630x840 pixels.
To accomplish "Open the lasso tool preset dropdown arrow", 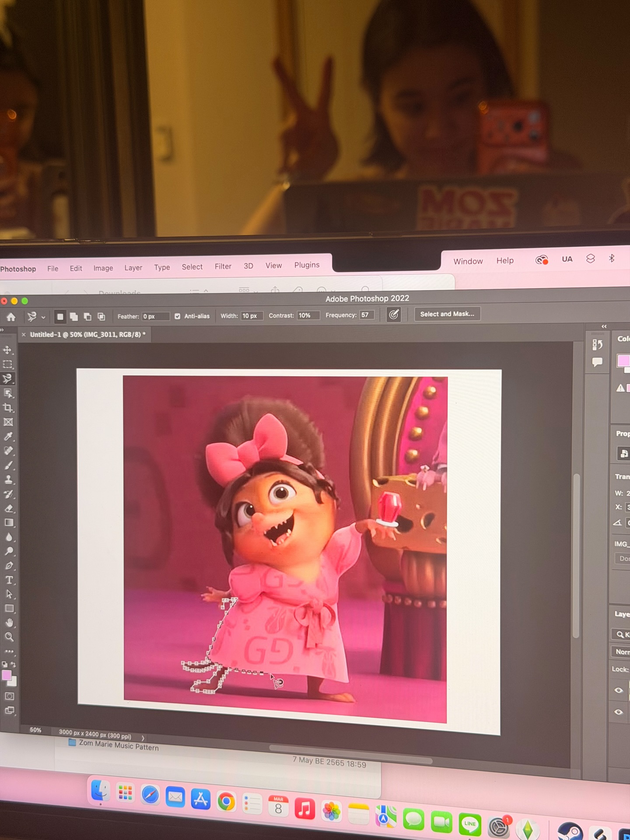I will pos(43,317).
